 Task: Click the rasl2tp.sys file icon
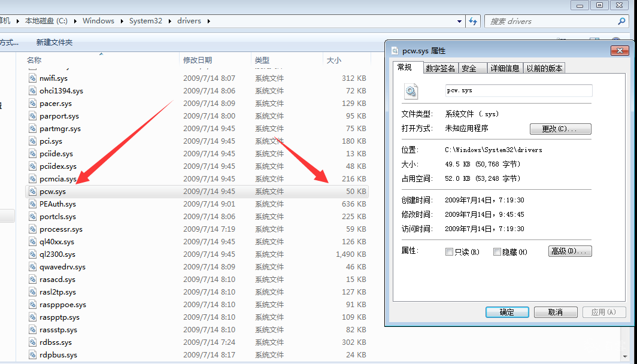point(32,292)
